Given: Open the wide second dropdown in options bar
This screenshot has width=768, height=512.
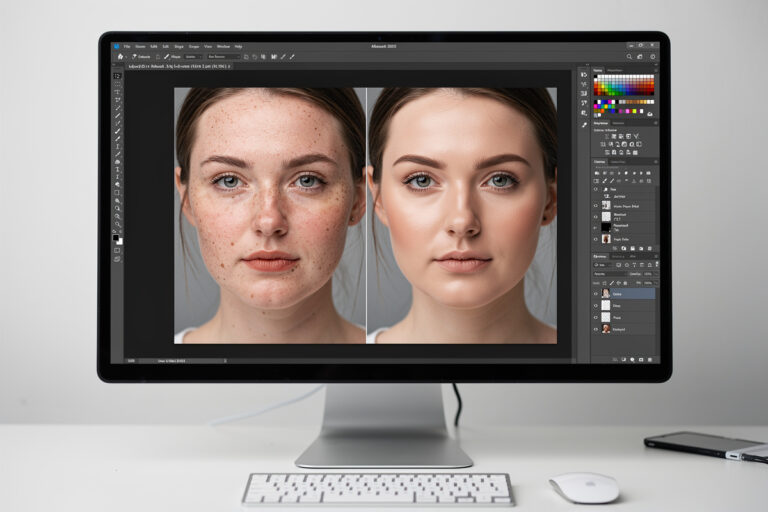Looking at the screenshot, I should point(224,57).
